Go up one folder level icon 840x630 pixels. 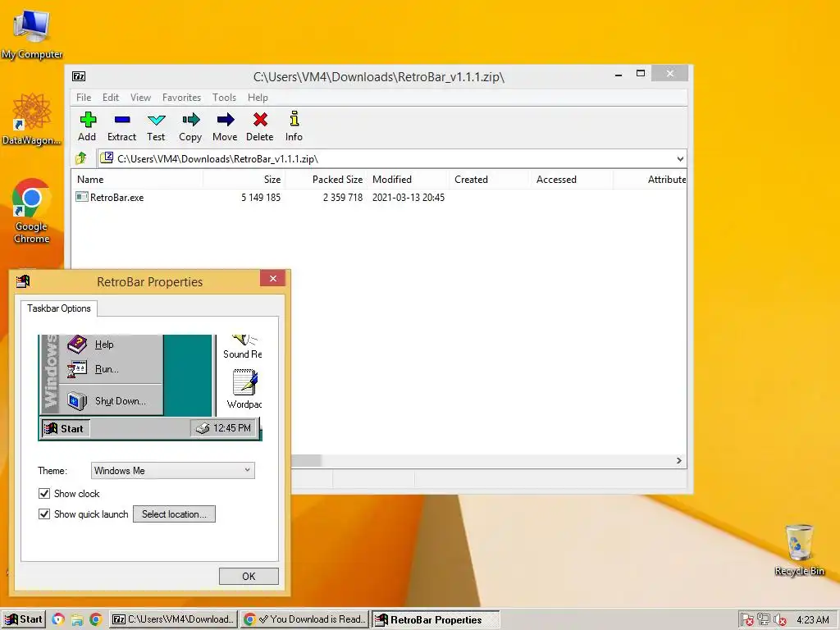81,158
